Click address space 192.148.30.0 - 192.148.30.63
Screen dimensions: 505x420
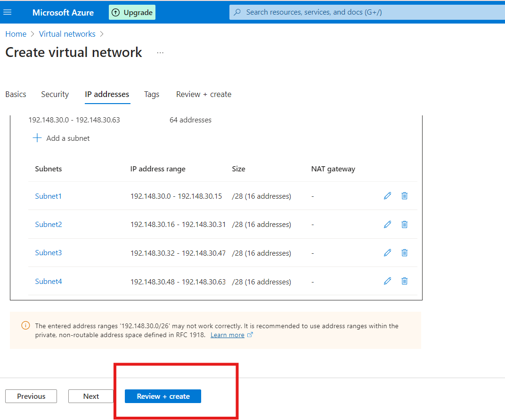point(74,120)
